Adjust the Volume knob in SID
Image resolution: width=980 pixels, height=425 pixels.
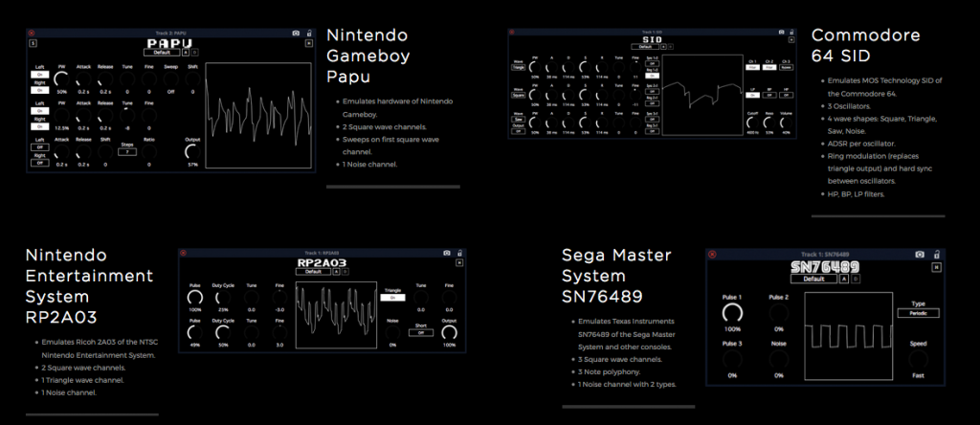(x=786, y=123)
